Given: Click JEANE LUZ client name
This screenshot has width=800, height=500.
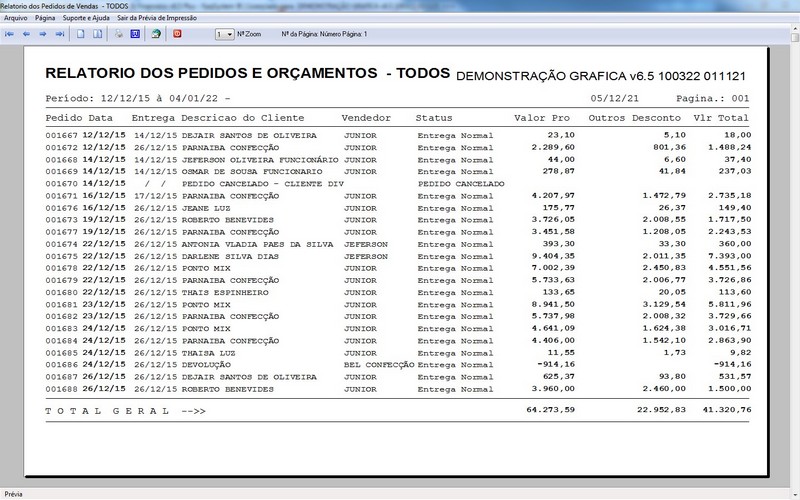Looking at the screenshot, I should coord(206,208).
